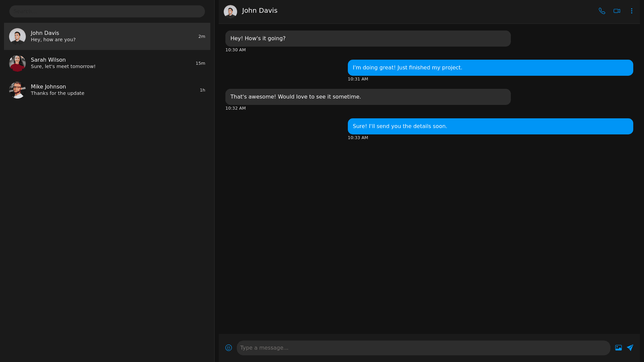This screenshot has width=644, height=362.
Task: Start a voice call with John Davis
Action: [x=602, y=11]
